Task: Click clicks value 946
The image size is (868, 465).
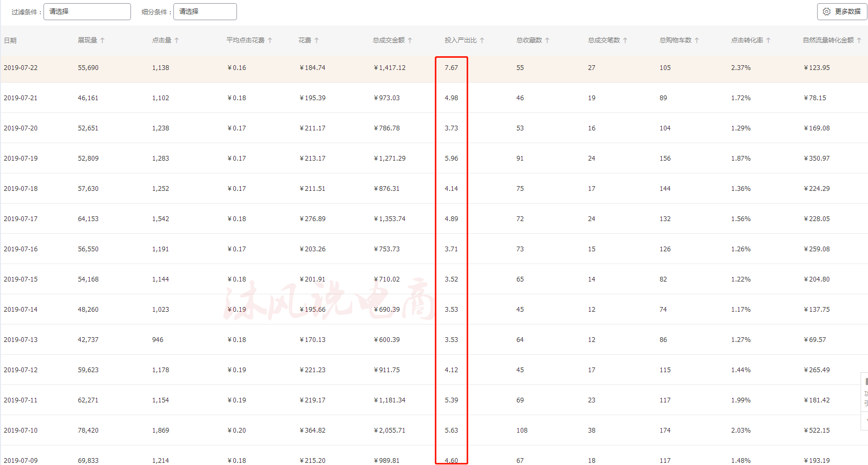Action: [x=157, y=340]
